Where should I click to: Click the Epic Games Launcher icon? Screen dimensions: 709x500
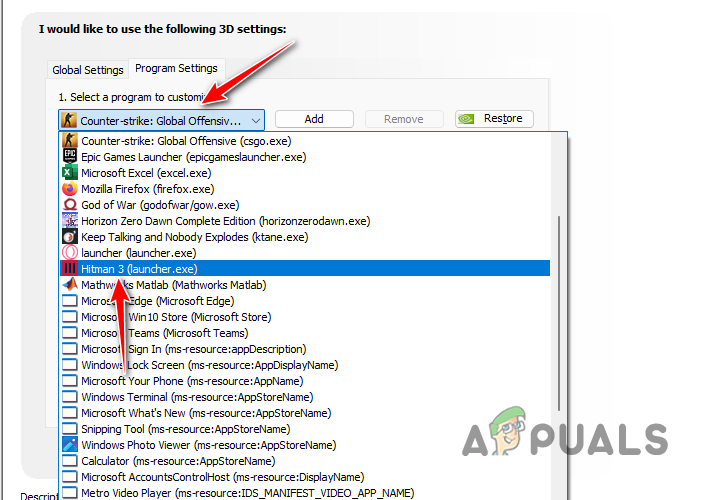click(70, 156)
